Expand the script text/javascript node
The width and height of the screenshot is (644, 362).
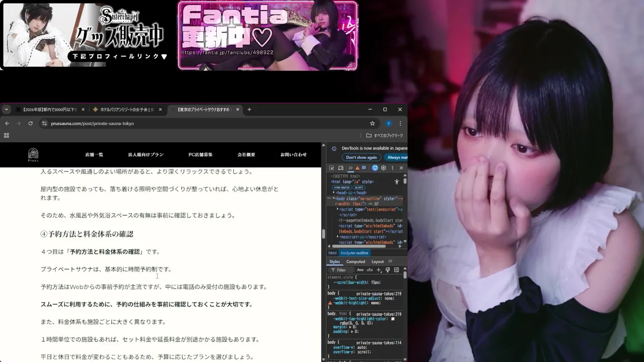[x=338, y=209]
